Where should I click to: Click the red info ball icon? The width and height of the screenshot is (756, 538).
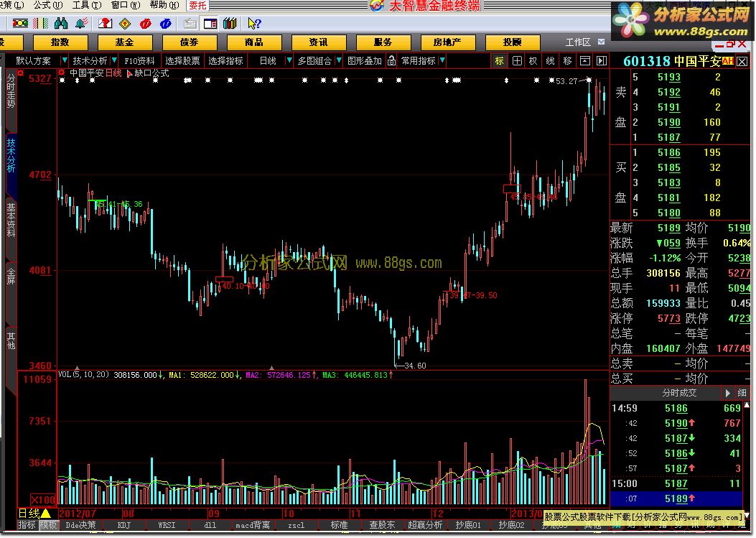145,23
